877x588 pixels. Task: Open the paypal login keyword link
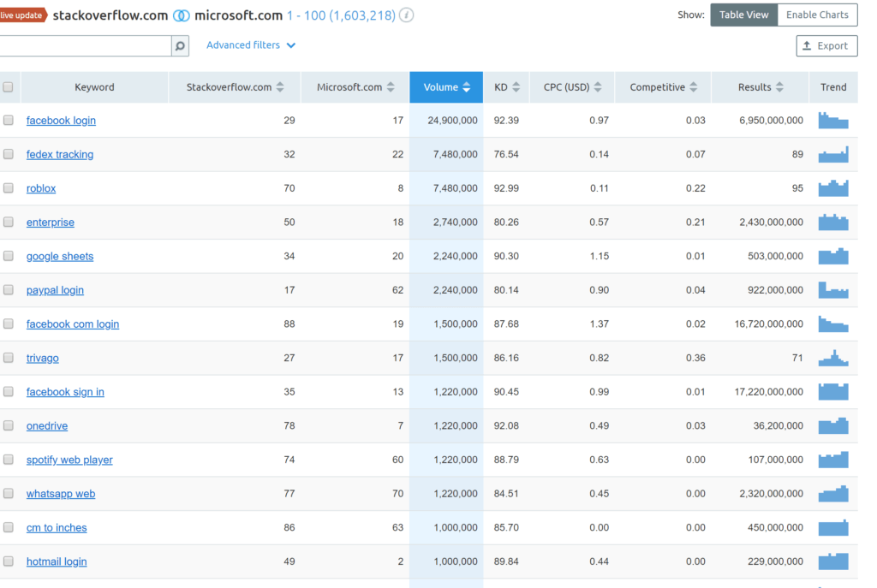[x=55, y=290]
